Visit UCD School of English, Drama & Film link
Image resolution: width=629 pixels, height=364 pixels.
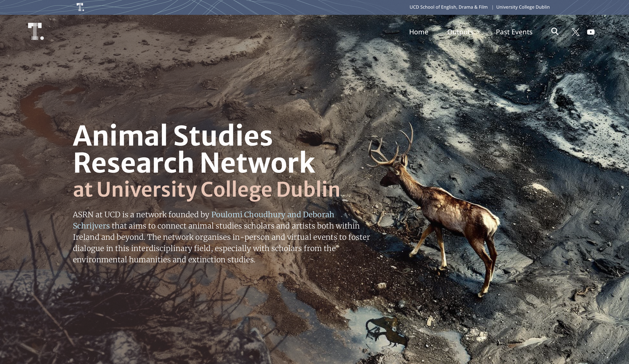pos(448,7)
